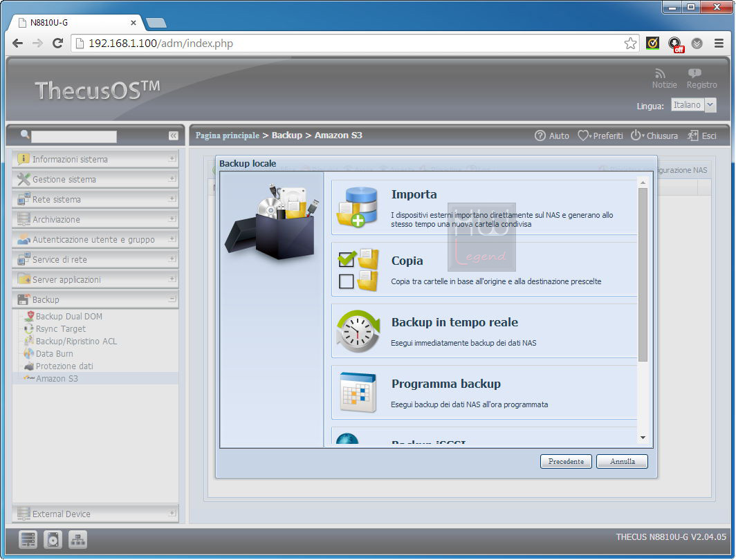Viewport: 736px width, 560px height.
Task: Bookmark this page with the star
Action: (x=630, y=44)
